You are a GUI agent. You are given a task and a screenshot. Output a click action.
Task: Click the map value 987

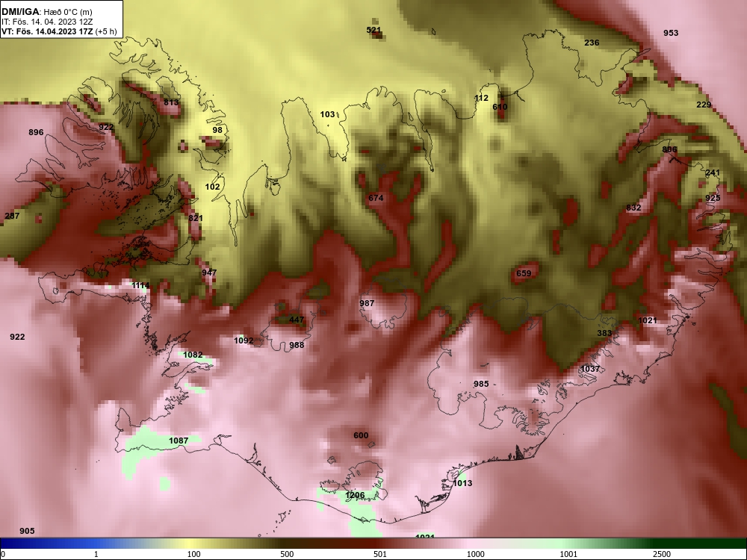click(x=367, y=303)
